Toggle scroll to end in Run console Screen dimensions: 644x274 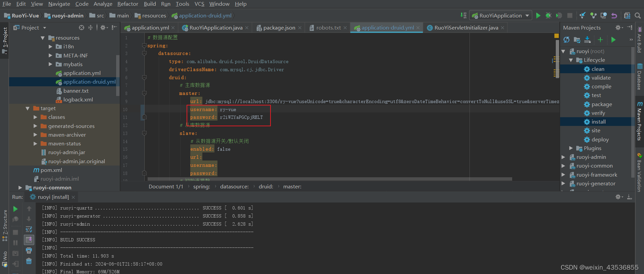(29, 240)
